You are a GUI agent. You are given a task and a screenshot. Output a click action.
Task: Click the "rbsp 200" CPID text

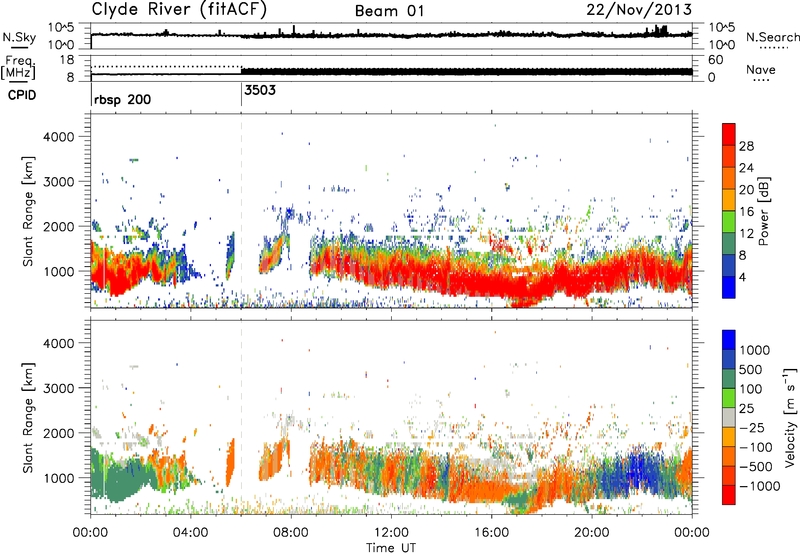[x=122, y=99]
